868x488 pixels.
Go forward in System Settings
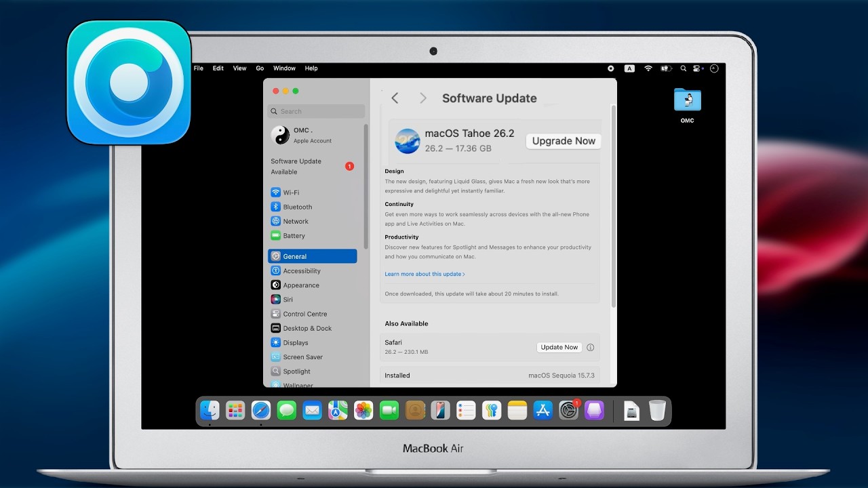(423, 98)
